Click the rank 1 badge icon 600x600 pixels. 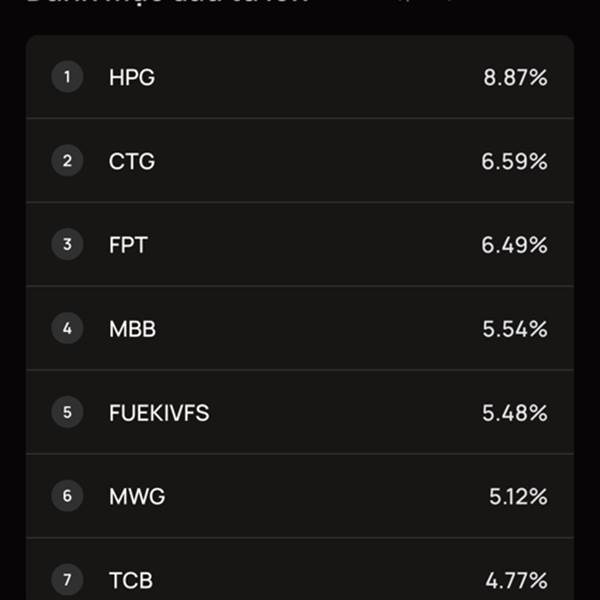(x=67, y=77)
